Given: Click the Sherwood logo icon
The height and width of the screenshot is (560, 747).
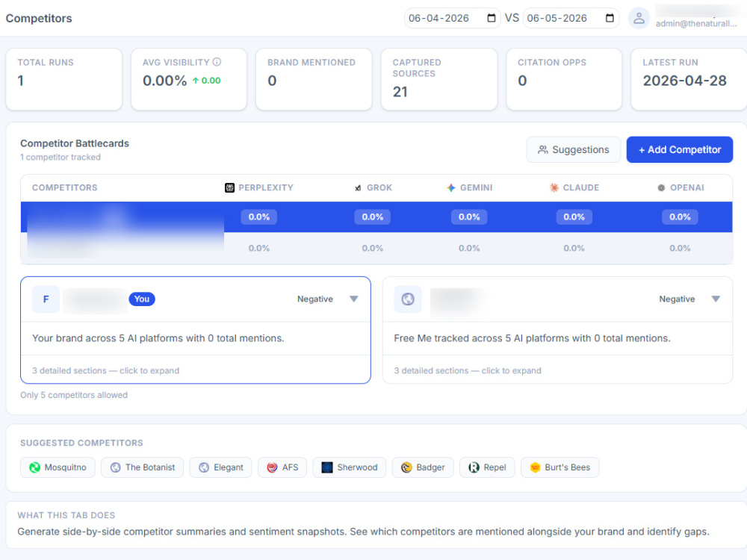Looking at the screenshot, I should [x=327, y=467].
